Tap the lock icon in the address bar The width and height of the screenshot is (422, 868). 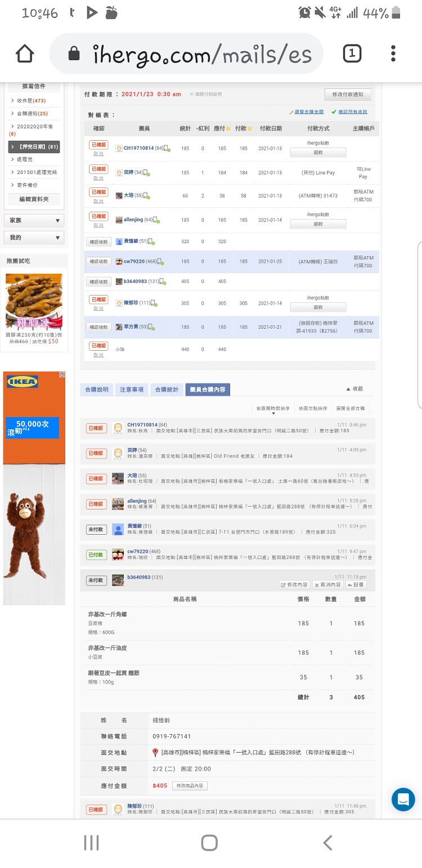74,54
